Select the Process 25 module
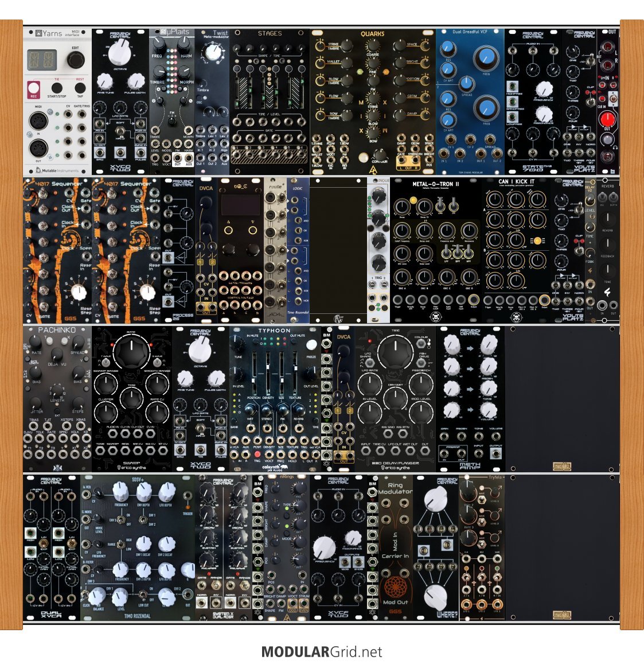 tap(178, 250)
